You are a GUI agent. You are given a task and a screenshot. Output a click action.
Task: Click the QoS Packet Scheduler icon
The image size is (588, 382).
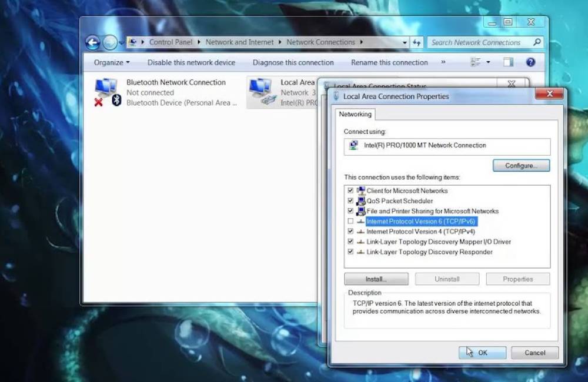(x=361, y=200)
